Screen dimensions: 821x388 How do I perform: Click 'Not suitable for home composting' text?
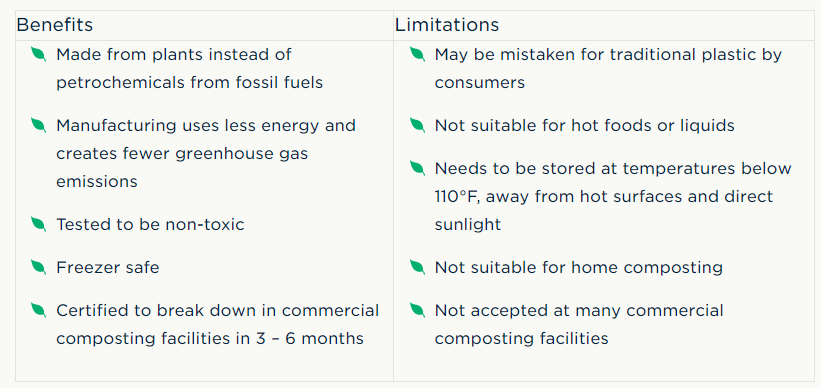(579, 268)
